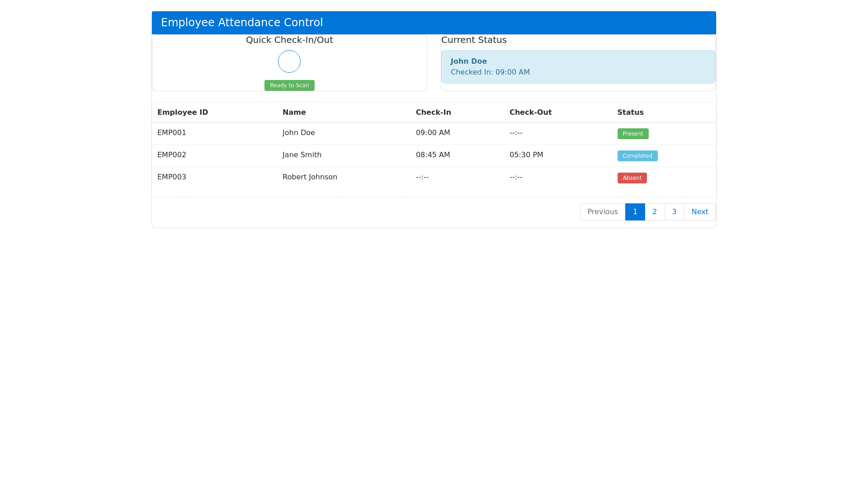
Task: Select the Robert Johnson row
Action: pyautogui.click(x=310, y=177)
